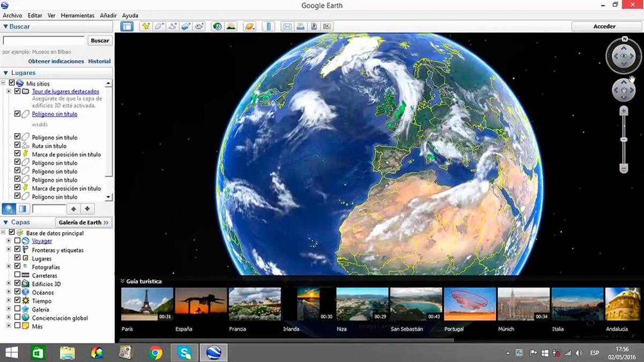Open the historical imagery clock icon
The height and width of the screenshot is (362, 644).
click(217, 26)
